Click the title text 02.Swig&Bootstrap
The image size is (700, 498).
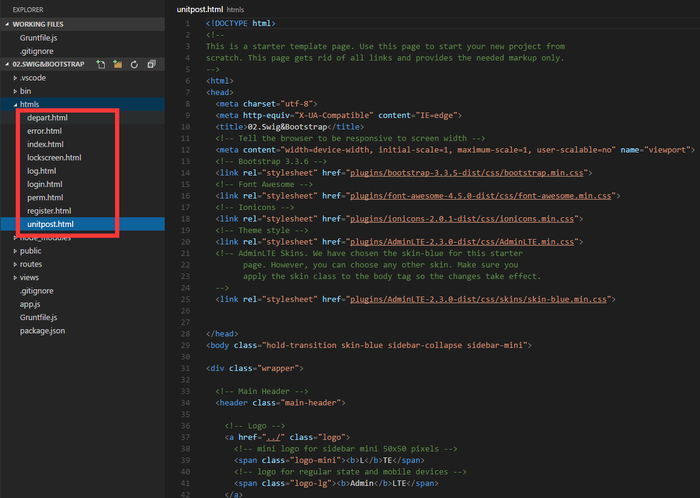click(x=287, y=127)
